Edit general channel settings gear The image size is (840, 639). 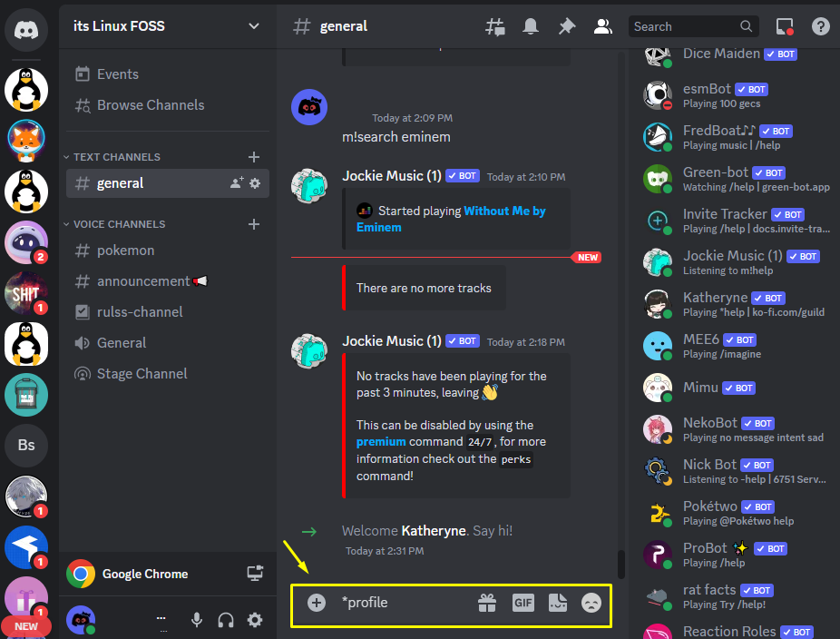255,183
